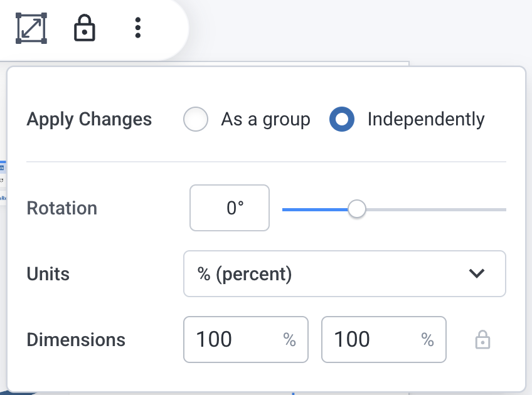This screenshot has height=395, width=532.
Task: Select the "Independently" radio button
Action: click(x=342, y=119)
